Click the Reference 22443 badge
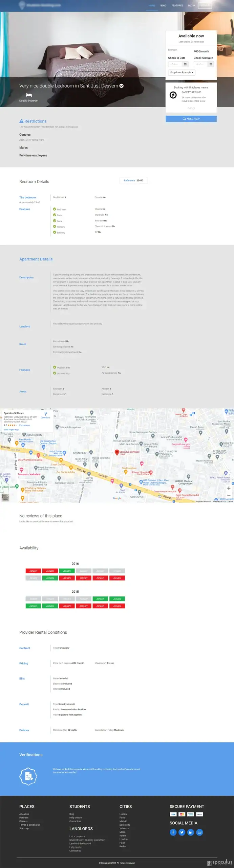 click(x=134, y=180)
